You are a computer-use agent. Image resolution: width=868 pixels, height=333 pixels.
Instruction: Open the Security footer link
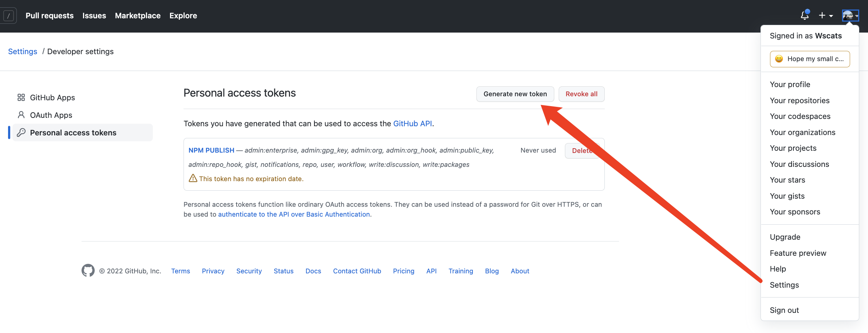(249, 271)
